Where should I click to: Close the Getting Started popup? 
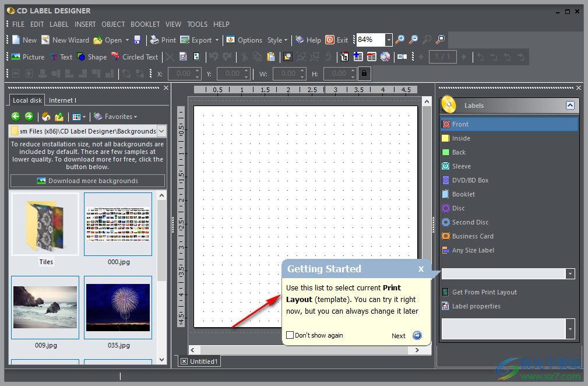click(421, 269)
